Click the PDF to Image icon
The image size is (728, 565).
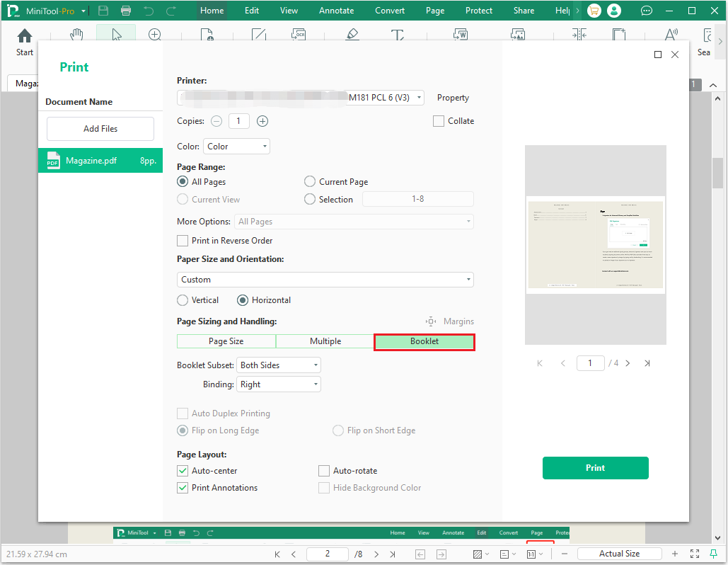tap(518, 35)
